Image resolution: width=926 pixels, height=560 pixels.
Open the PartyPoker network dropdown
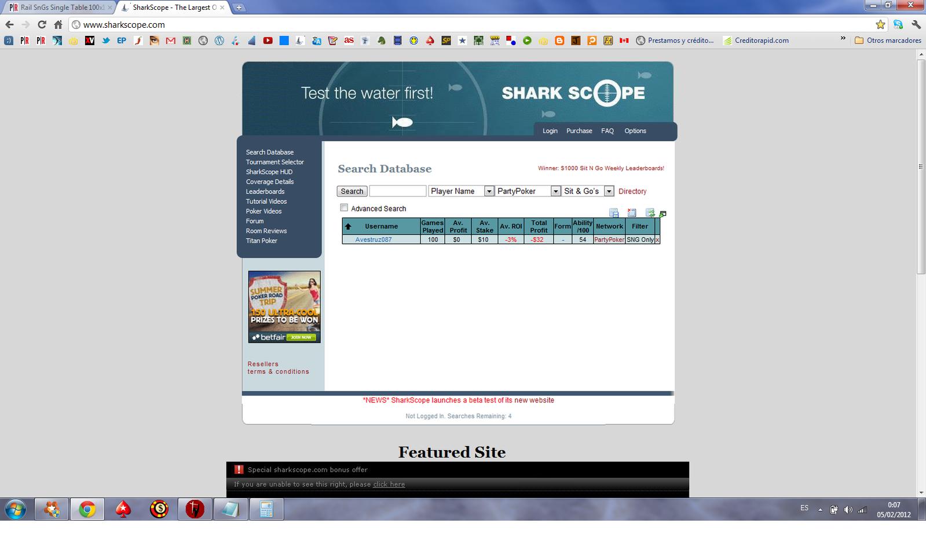pyautogui.click(x=528, y=191)
